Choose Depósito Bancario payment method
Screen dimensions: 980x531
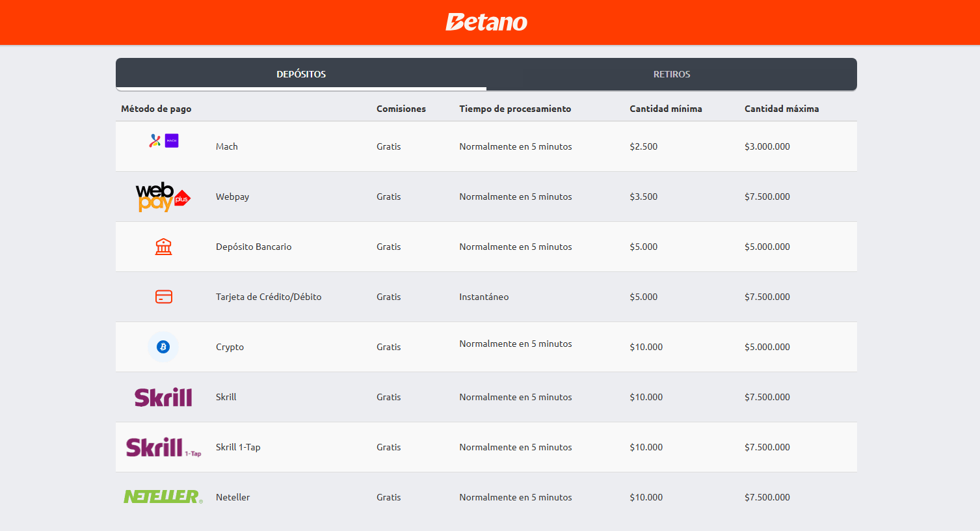pyautogui.click(x=254, y=247)
